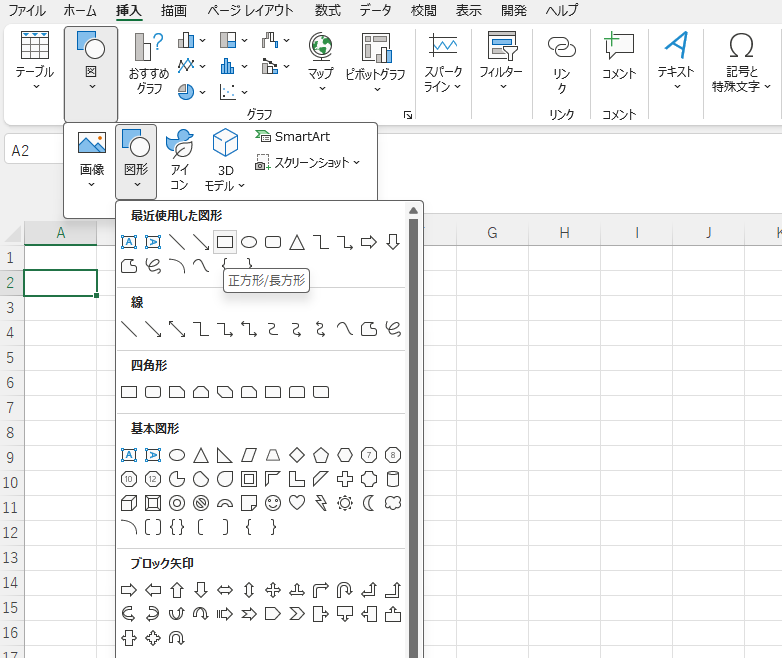Select the donut shape in 基本図形
The image size is (782, 658).
(x=177, y=503)
